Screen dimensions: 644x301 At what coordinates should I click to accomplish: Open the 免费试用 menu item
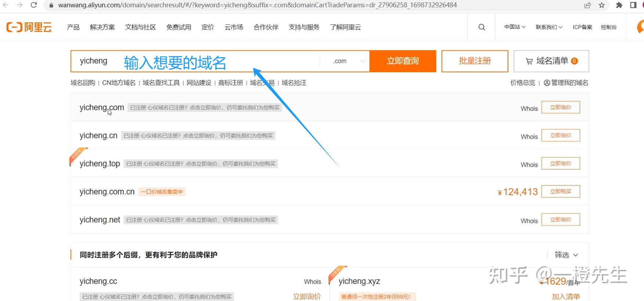pyautogui.click(x=179, y=27)
